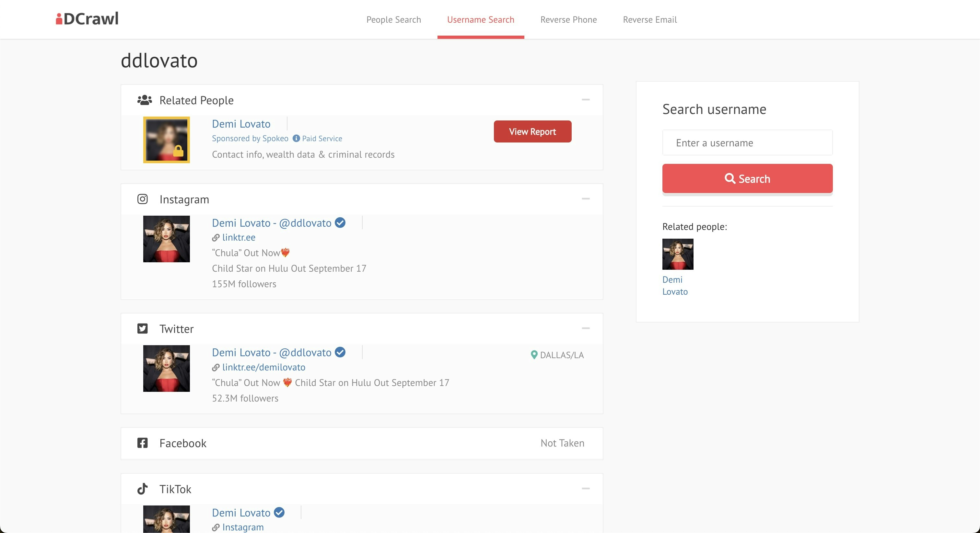Collapse the Twitter section
This screenshot has height=533, width=980.
[x=586, y=328]
